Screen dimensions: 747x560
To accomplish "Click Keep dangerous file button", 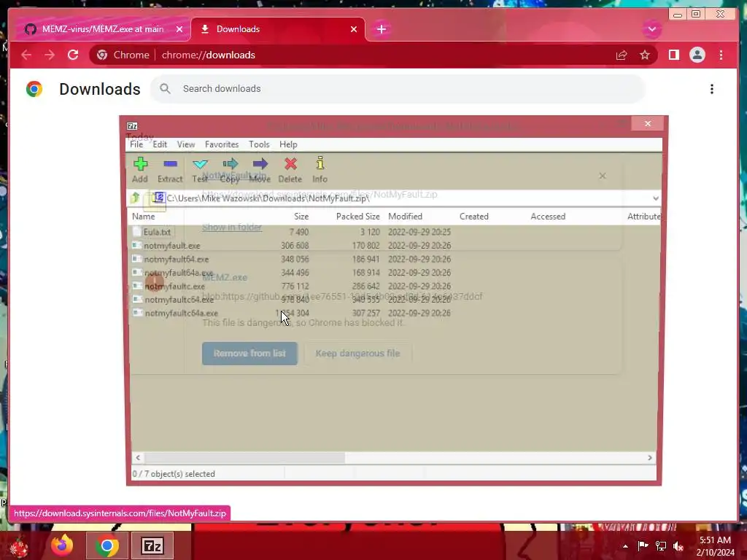I will click(357, 354).
